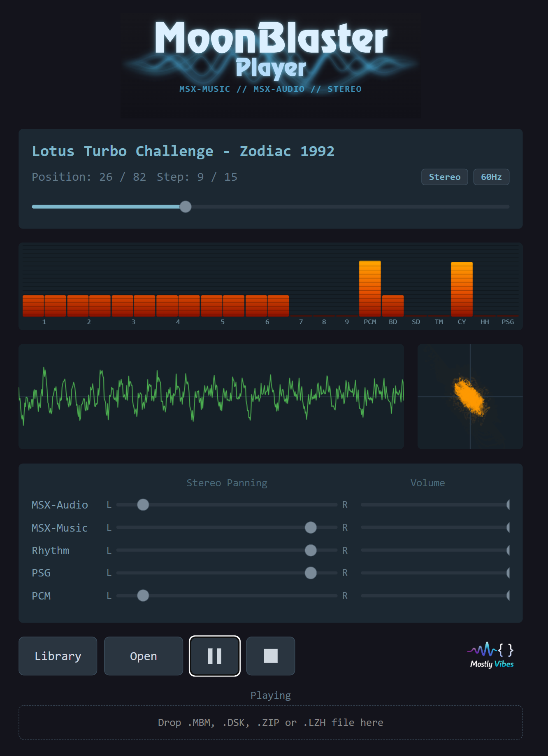The width and height of the screenshot is (548, 756).
Task: Open the Library
Action: pos(58,656)
